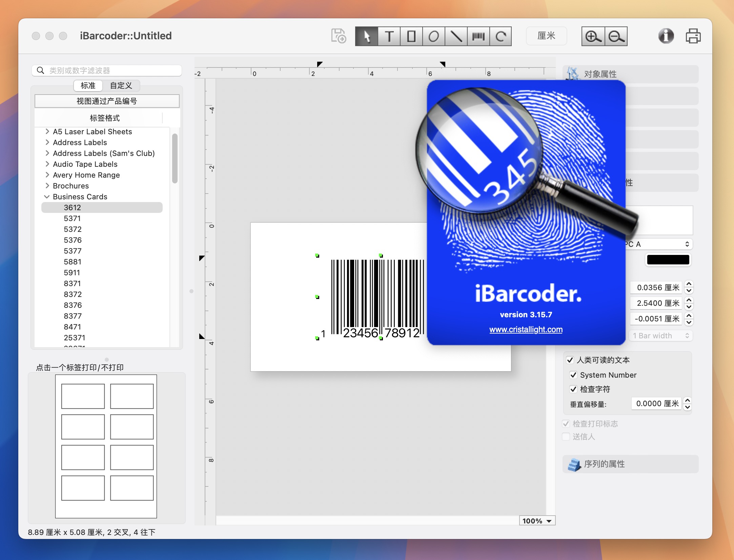The image size is (734, 560).
Task: Click the 垂直偏移量 0.0000 厘米 field
Action: (656, 403)
